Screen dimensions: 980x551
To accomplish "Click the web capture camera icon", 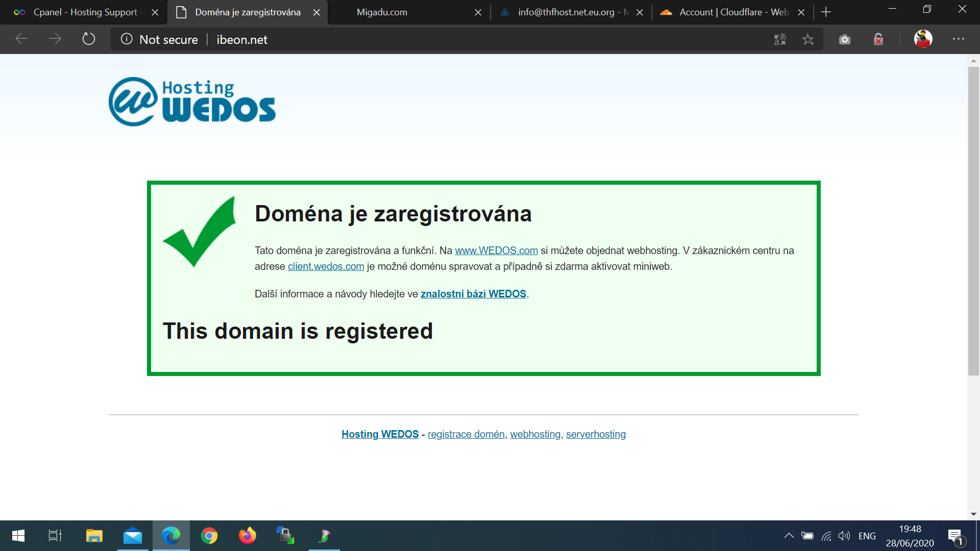I will [845, 39].
